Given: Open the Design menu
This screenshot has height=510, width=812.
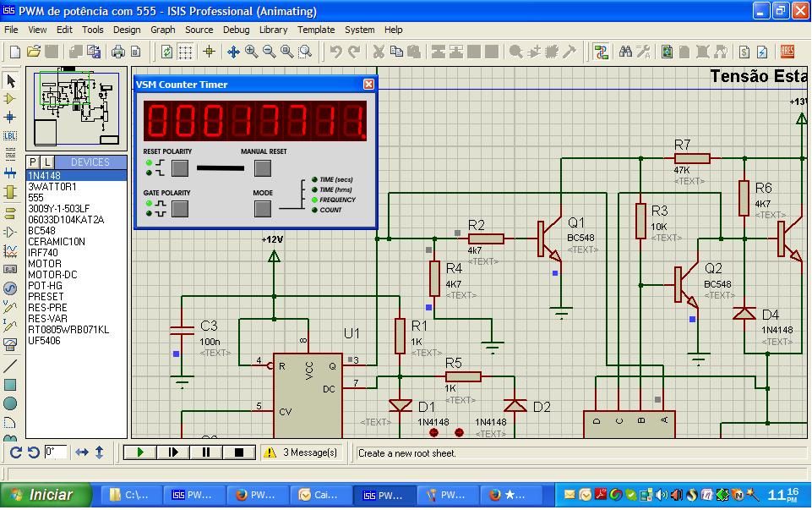Looking at the screenshot, I should [x=127, y=30].
